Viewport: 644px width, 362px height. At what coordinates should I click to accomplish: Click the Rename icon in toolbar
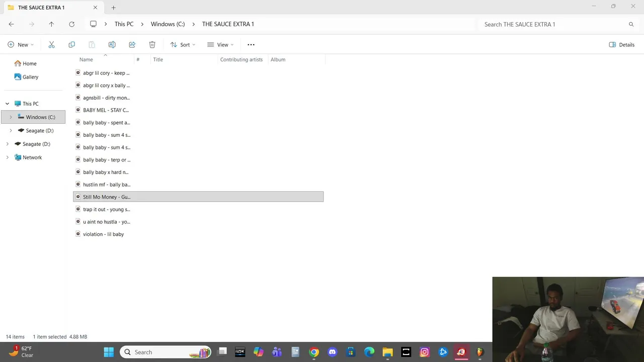(112, 45)
